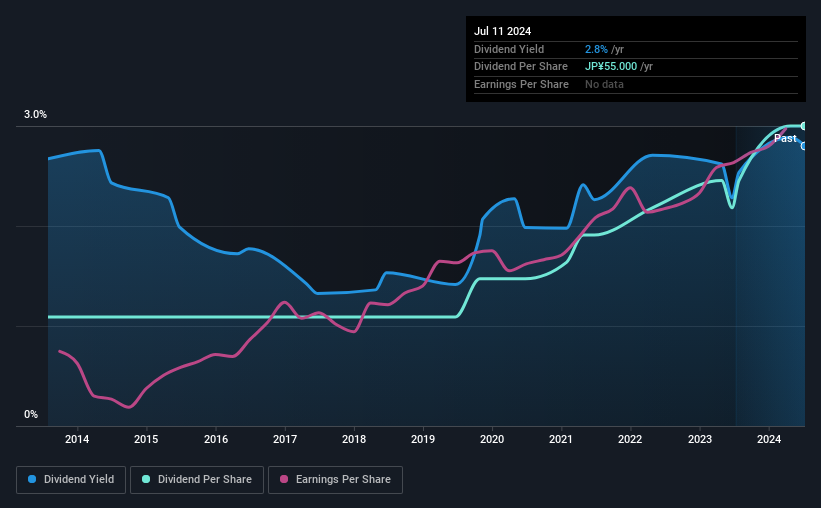The width and height of the screenshot is (821, 508).
Task: Click the blue Dividend Yield legend dot
Action: pyautogui.click(x=32, y=479)
